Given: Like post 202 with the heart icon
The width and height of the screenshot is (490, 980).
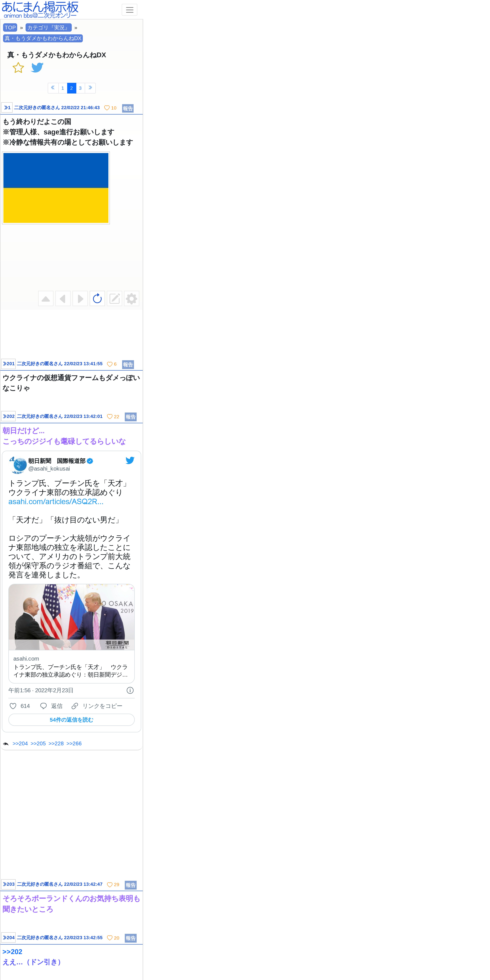Looking at the screenshot, I should point(110,417).
